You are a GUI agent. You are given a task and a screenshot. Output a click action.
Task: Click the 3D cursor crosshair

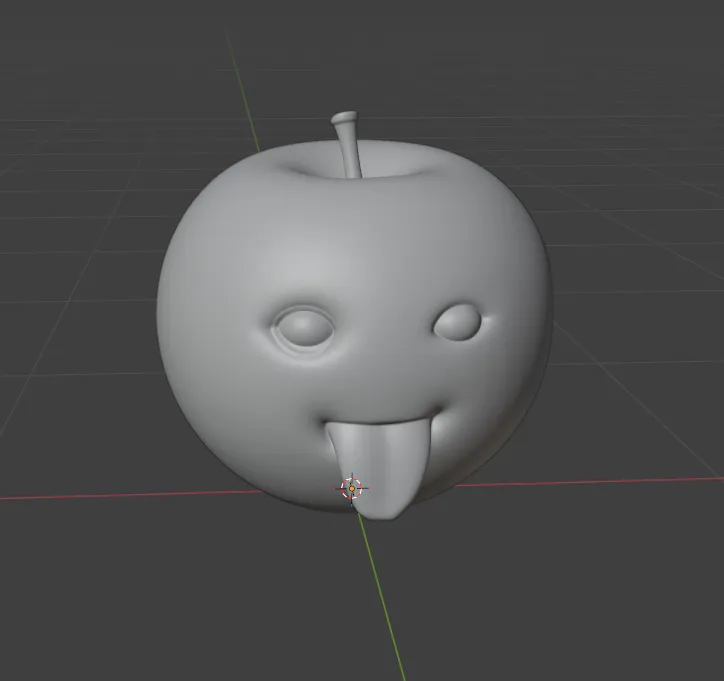(x=351, y=488)
